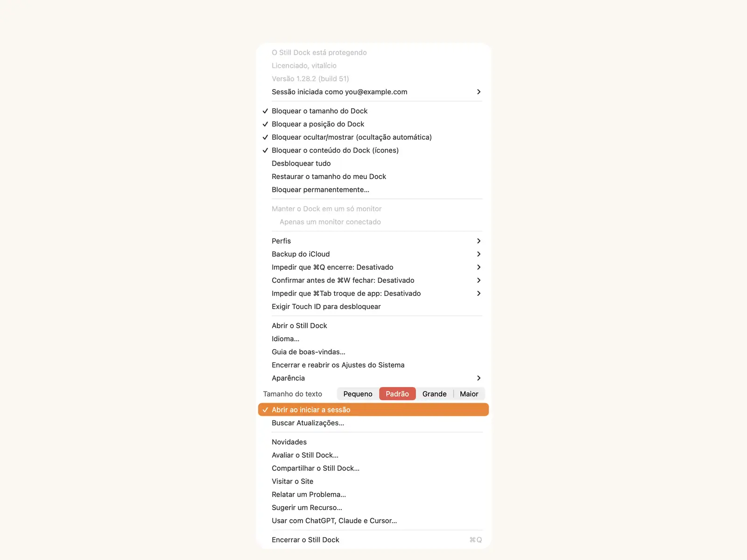This screenshot has height=560, width=747.
Task: Set text size to Maior
Action: [469, 394]
